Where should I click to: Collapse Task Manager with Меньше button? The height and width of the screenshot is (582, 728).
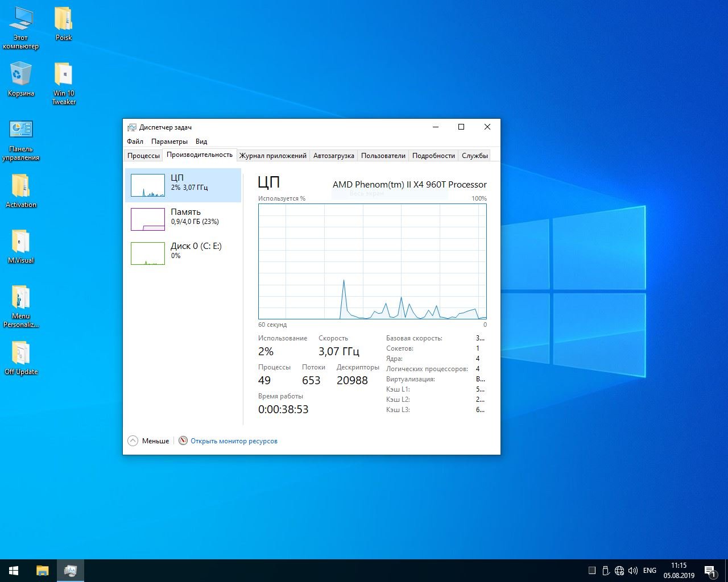(148, 441)
